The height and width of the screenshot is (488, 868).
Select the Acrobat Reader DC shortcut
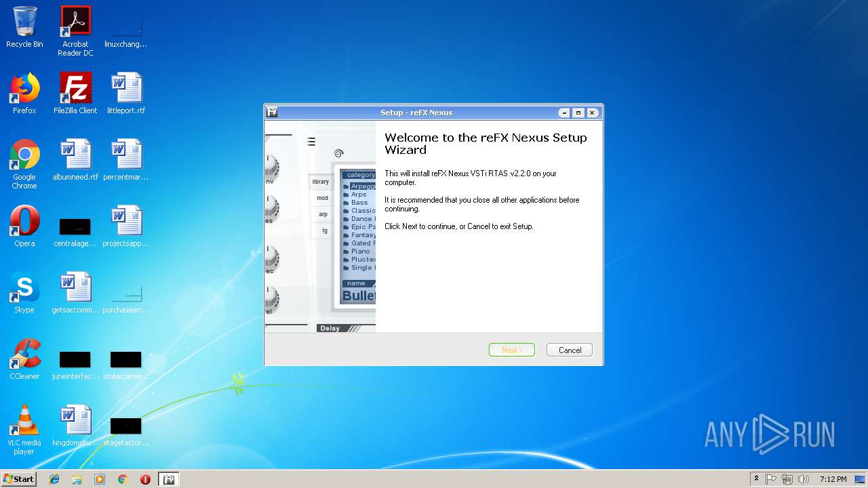pos(75,32)
